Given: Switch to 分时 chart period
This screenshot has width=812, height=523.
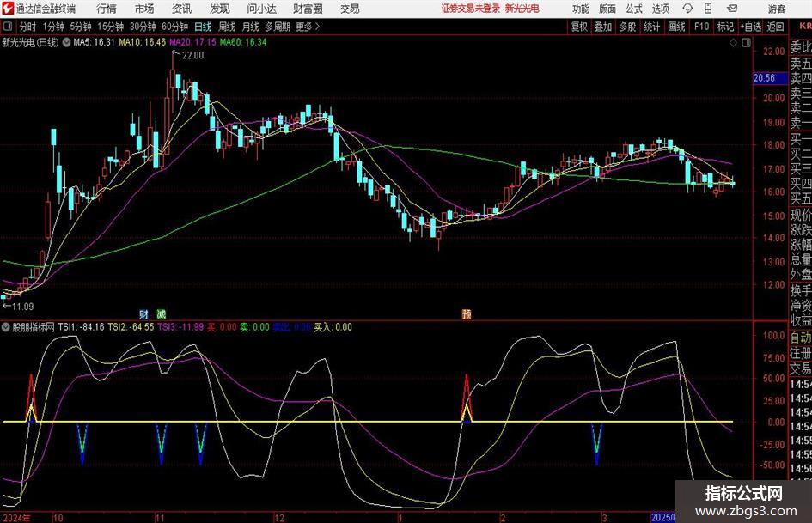Looking at the screenshot, I should pos(27,27).
